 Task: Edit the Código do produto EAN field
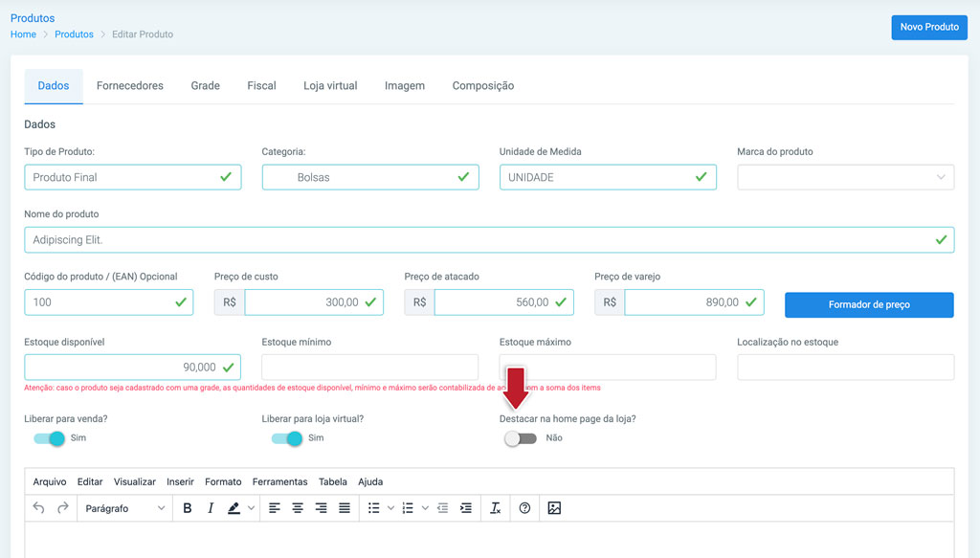pos(109,302)
